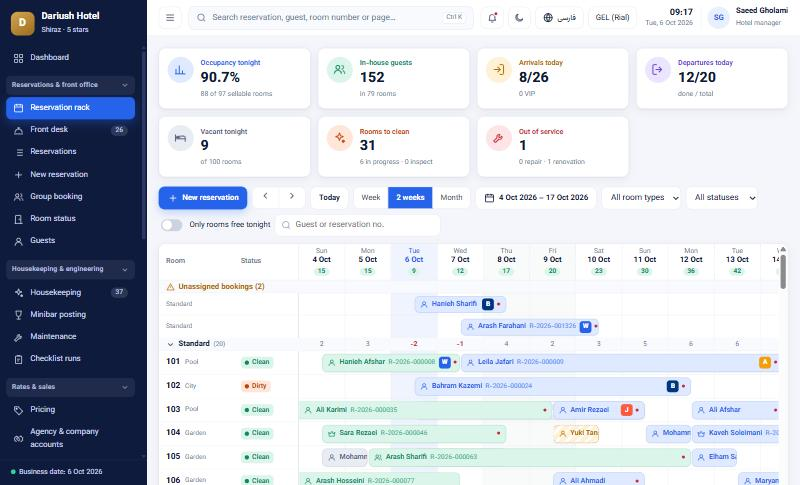Screen dimensions: 800x485
Task: Open Pricing page
Action: pos(70,410)
